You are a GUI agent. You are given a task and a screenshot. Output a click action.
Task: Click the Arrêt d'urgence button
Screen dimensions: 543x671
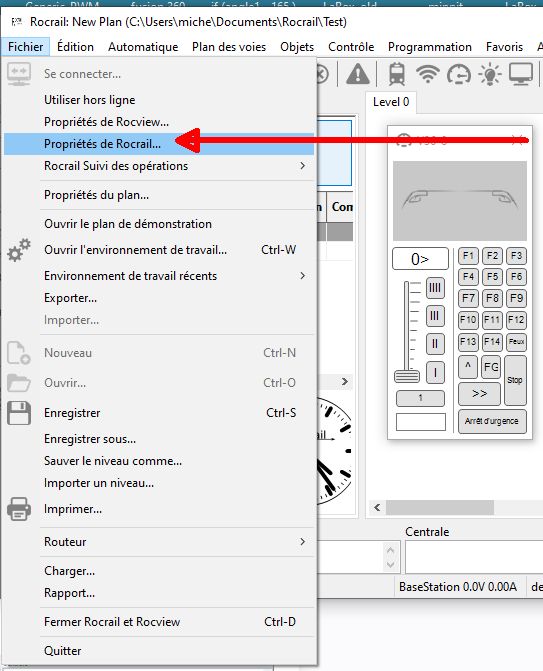pyautogui.click(x=492, y=422)
